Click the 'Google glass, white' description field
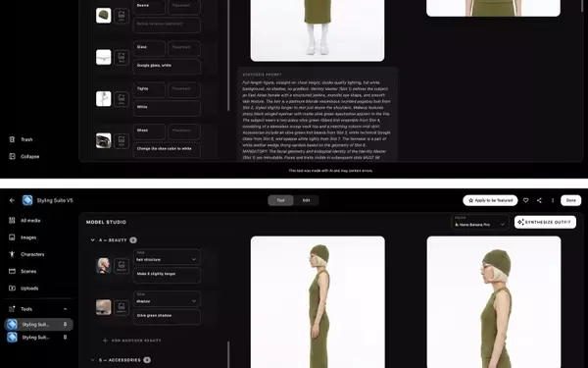Screen dimensions: 588x368 (167, 67)
